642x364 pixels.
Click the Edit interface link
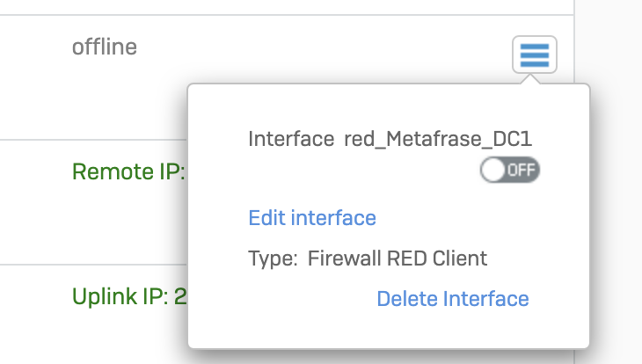tap(312, 217)
